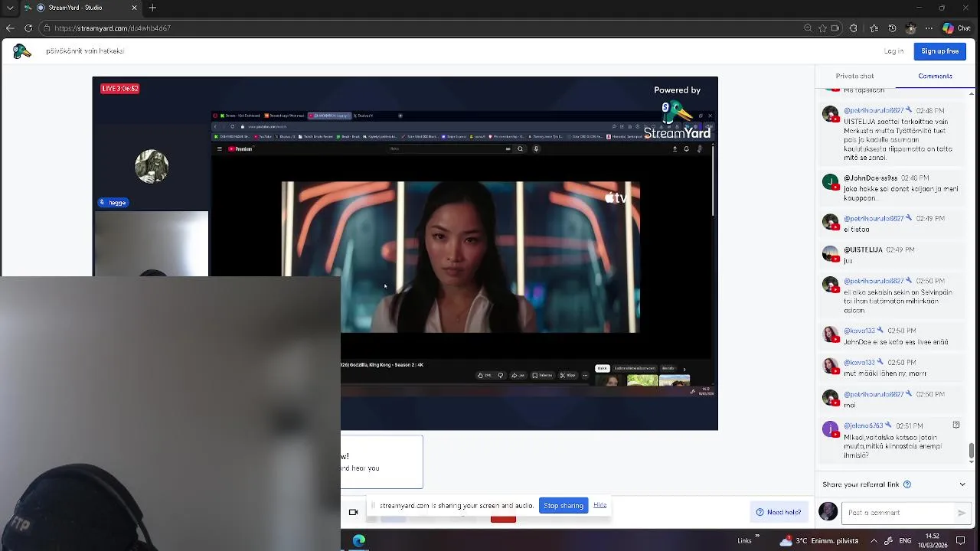The height and width of the screenshot is (551, 980).
Task: Open browser History icon
Action: coord(892,28)
